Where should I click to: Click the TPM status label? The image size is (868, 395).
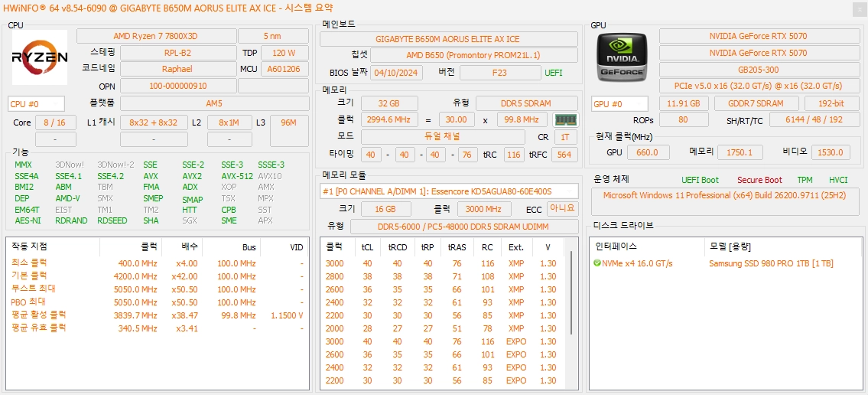pos(805,180)
